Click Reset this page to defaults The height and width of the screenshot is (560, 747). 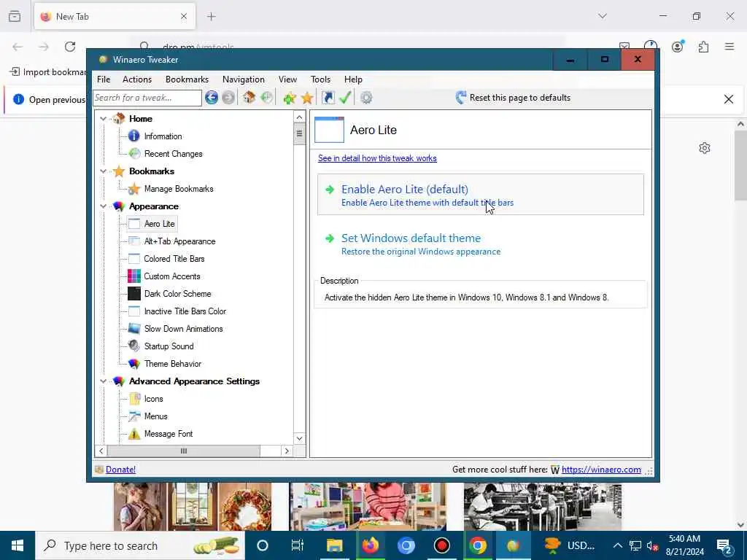click(513, 98)
